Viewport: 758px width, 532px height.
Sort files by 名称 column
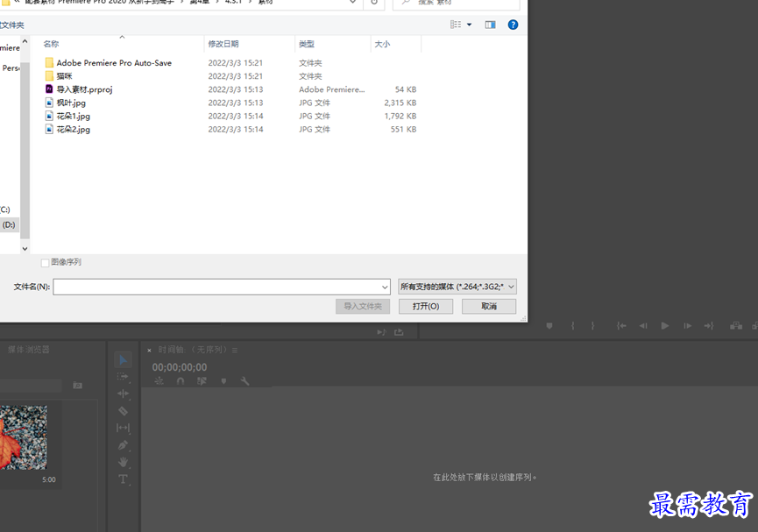click(x=51, y=44)
